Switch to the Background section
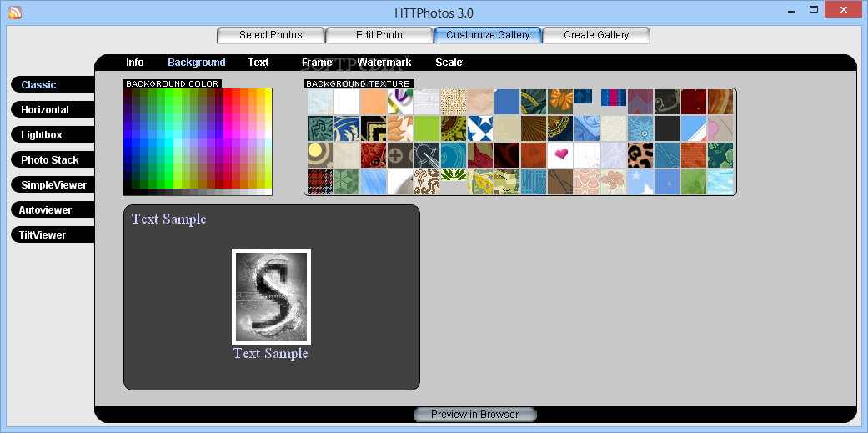868x433 pixels. [197, 63]
